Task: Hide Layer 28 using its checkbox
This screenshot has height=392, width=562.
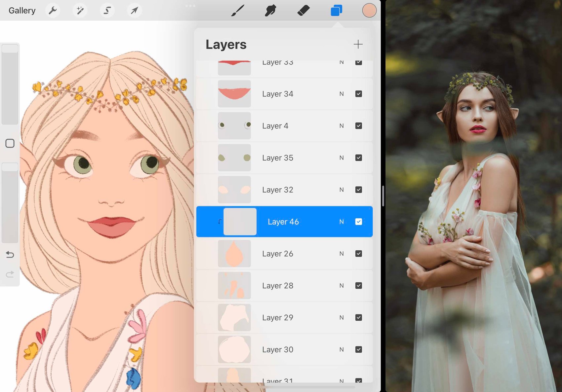Action: point(359,286)
